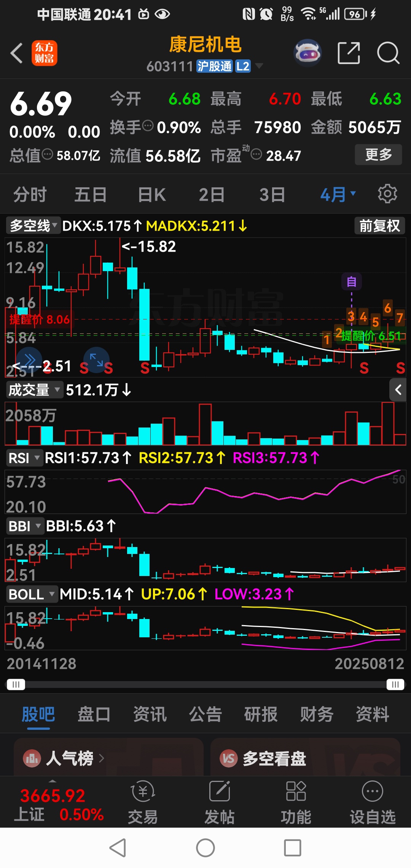The height and width of the screenshot is (868, 411).
Task: Select the 研报 tab
Action: click(x=261, y=714)
